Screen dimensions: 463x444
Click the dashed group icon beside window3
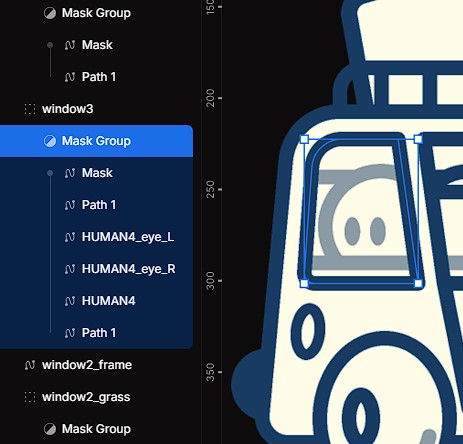[x=30, y=109]
